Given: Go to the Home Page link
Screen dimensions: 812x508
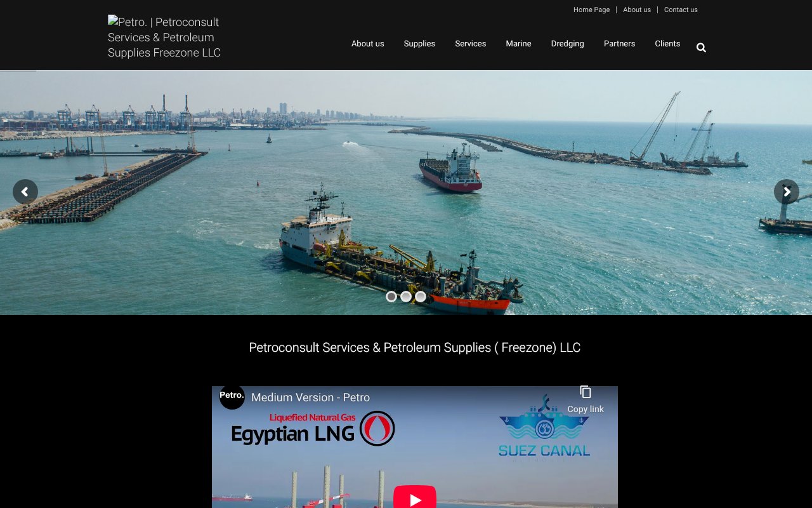Looking at the screenshot, I should (591, 10).
